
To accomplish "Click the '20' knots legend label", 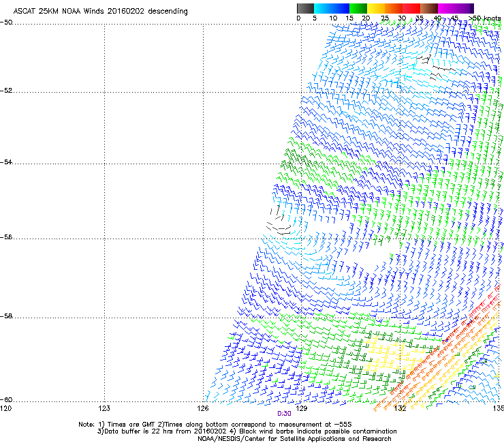I will (366, 18).
